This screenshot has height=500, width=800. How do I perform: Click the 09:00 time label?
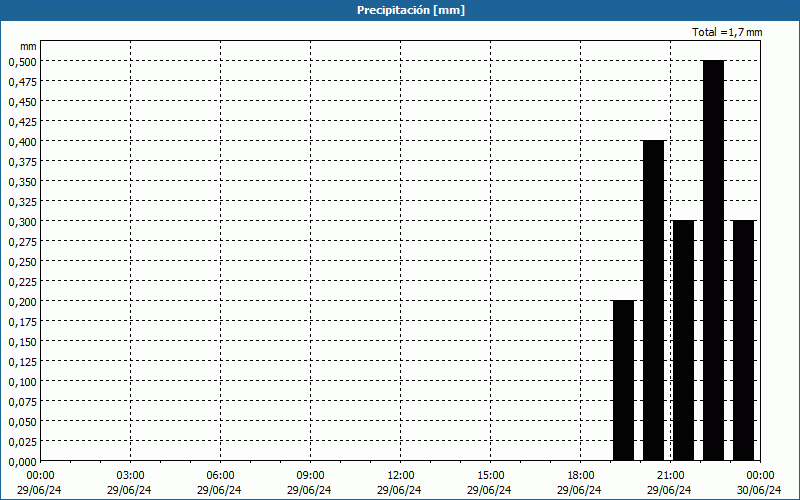point(310,476)
